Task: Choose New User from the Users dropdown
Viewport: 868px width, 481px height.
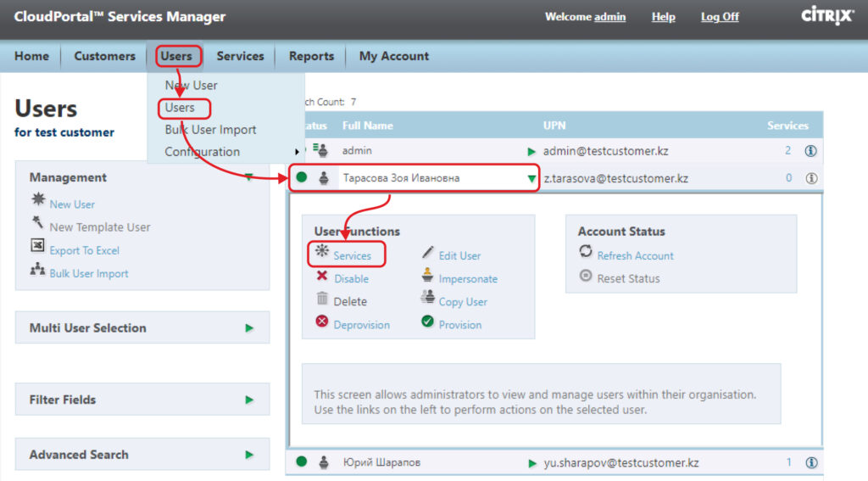Action: 191,86
